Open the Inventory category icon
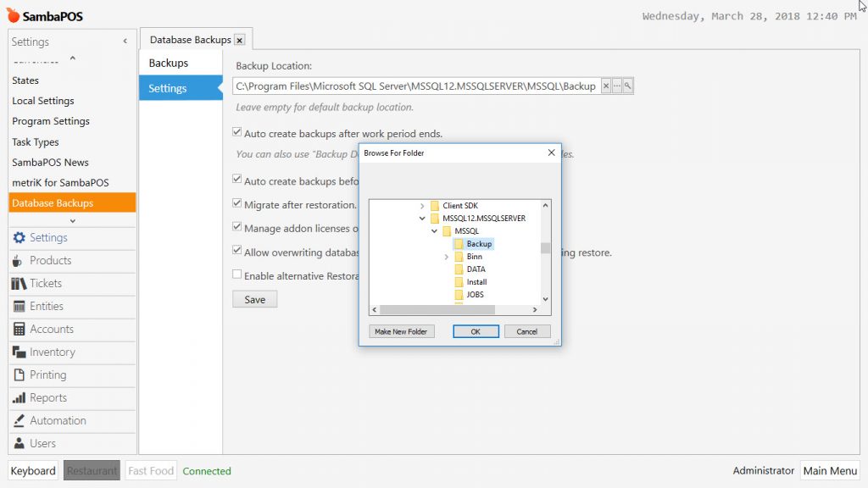The height and width of the screenshot is (488, 868). [x=19, y=352]
